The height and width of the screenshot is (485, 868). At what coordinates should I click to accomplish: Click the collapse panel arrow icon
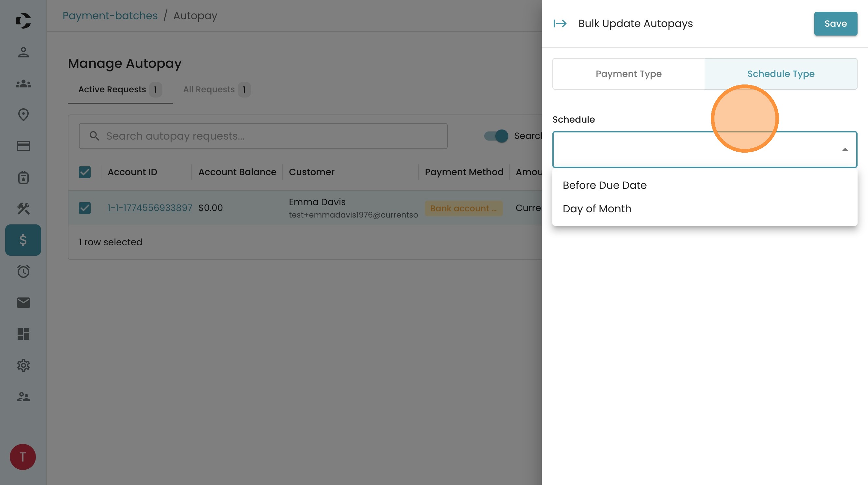tap(560, 23)
